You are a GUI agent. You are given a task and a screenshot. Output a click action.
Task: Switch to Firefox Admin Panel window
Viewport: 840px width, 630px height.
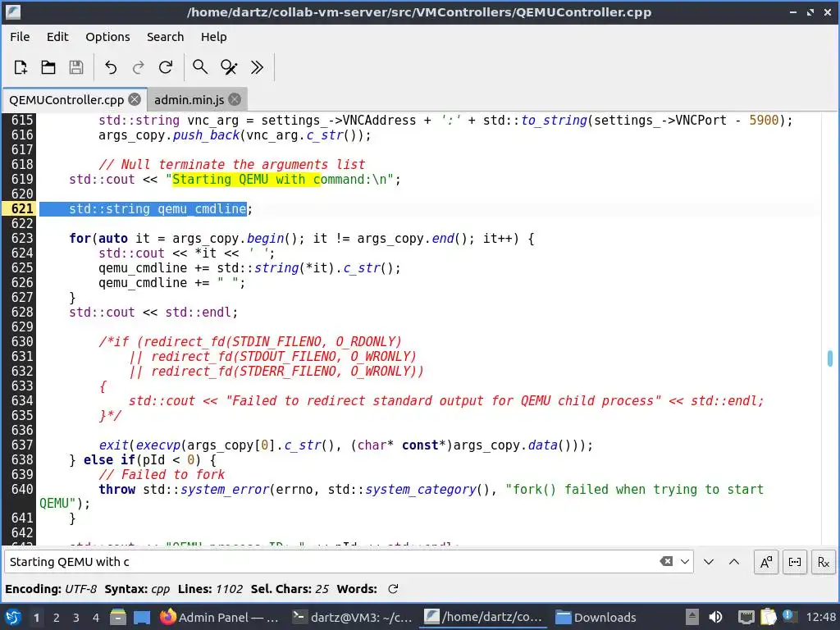pyautogui.click(x=219, y=618)
